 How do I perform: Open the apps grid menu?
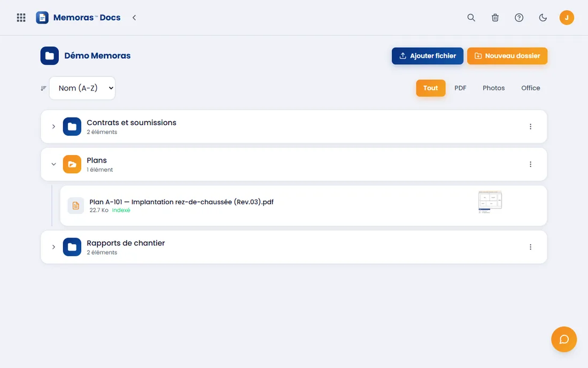pos(21,18)
